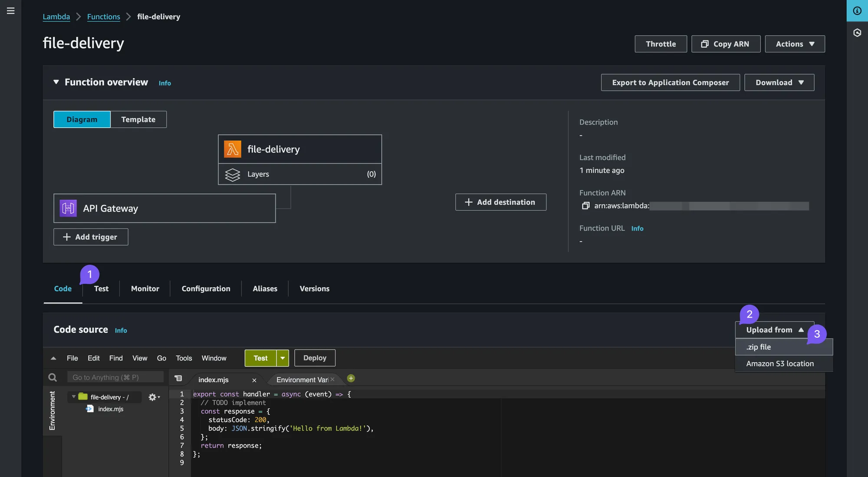Open the File menu in editor
The height and width of the screenshot is (477, 868).
point(72,358)
